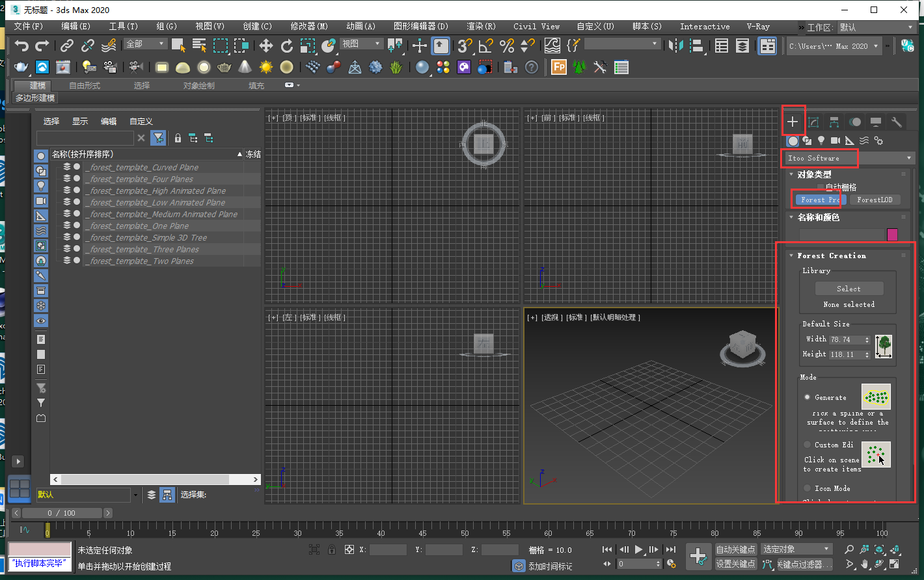Switch to the 自由形式 ribbon tab
The image size is (924, 580).
pyautogui.click(x=85, y=85)
